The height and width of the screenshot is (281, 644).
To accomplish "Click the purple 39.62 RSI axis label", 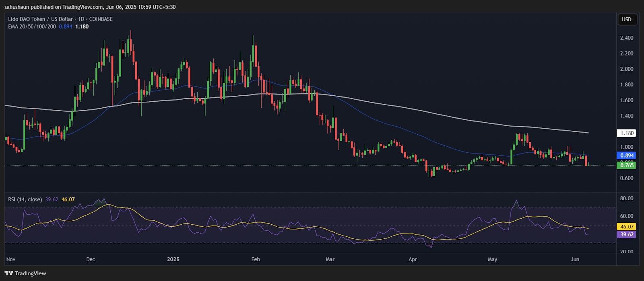I will coord(626,234).
